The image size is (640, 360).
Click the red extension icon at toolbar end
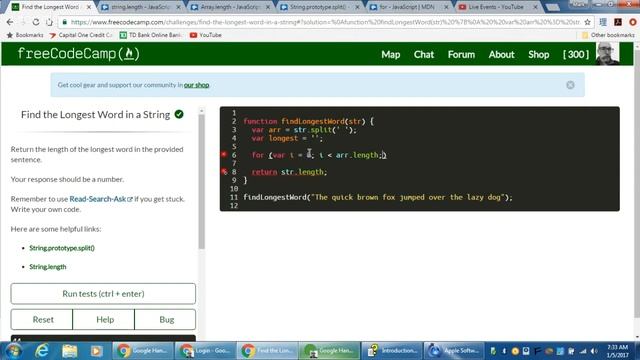[633, 22]
